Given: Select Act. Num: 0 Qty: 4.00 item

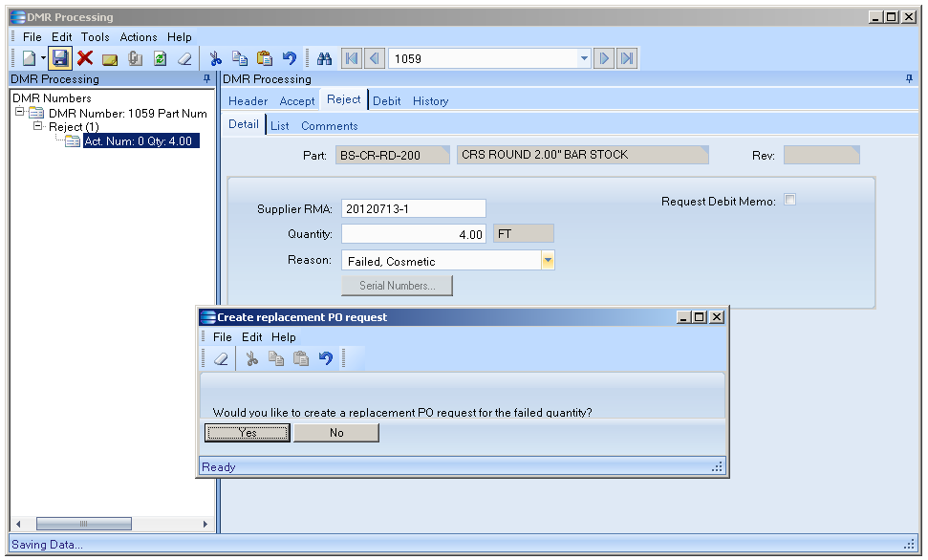Looking at the screenshot, I should point(140,140).
